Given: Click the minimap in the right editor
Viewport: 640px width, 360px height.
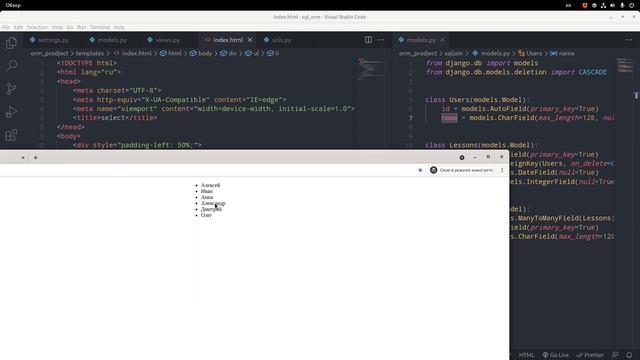Looking at the screenshot, I should tap(624, 65).
